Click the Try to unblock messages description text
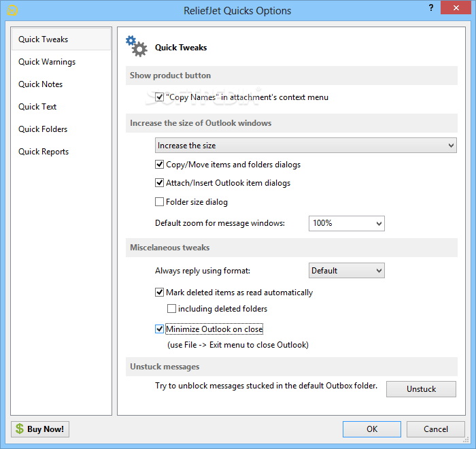Image resolution: width=476 pixels, height=449 pixels. tap(267, 386)
